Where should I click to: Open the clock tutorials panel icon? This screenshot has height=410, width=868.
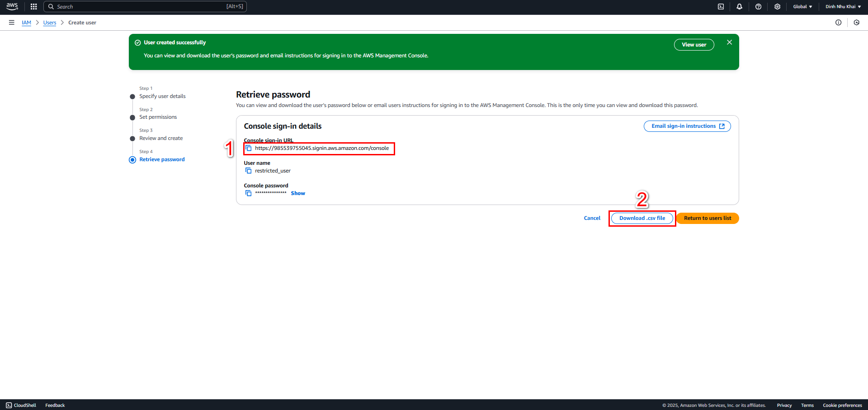[857, 23]
